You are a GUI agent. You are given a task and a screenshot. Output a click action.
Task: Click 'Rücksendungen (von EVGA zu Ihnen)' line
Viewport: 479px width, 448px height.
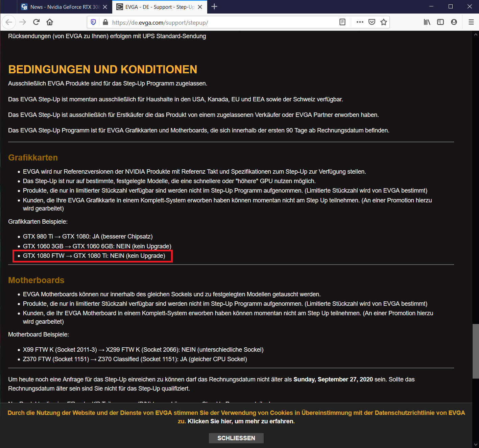pyautogui.click(x=107, y=36)
